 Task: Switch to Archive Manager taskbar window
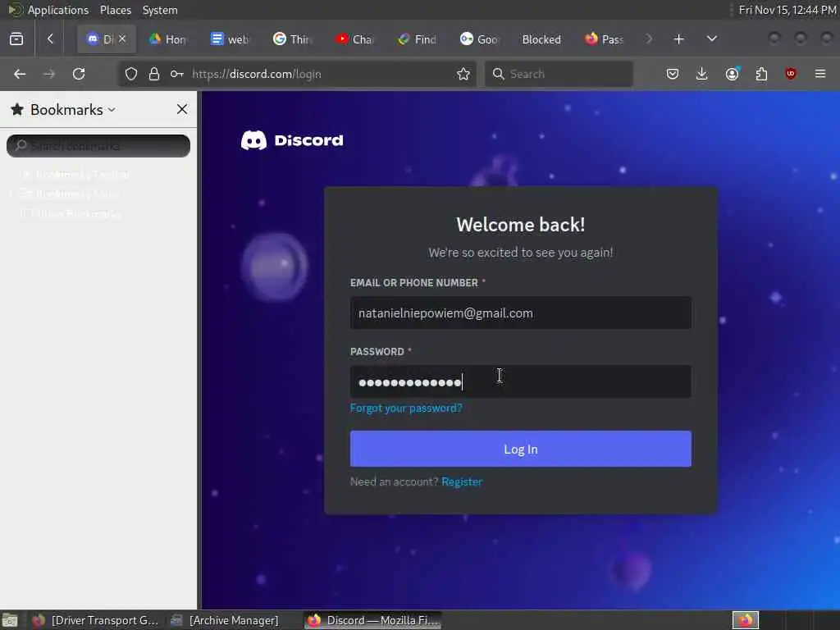225,620
